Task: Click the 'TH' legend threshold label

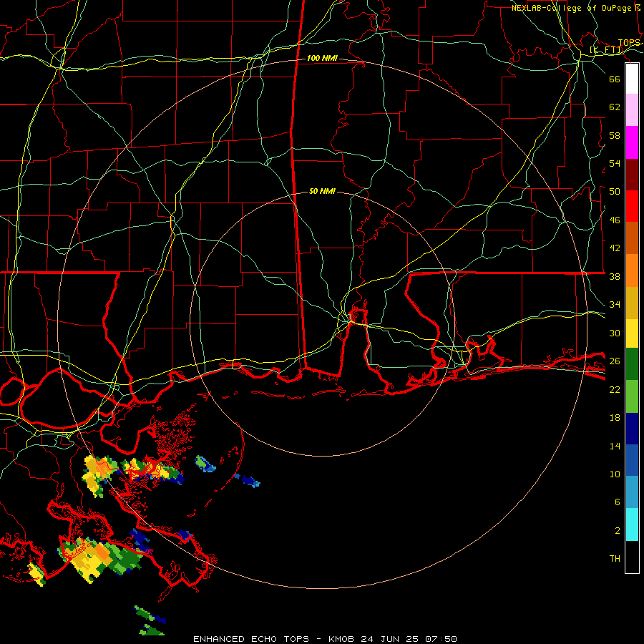Action: (615, 559)
